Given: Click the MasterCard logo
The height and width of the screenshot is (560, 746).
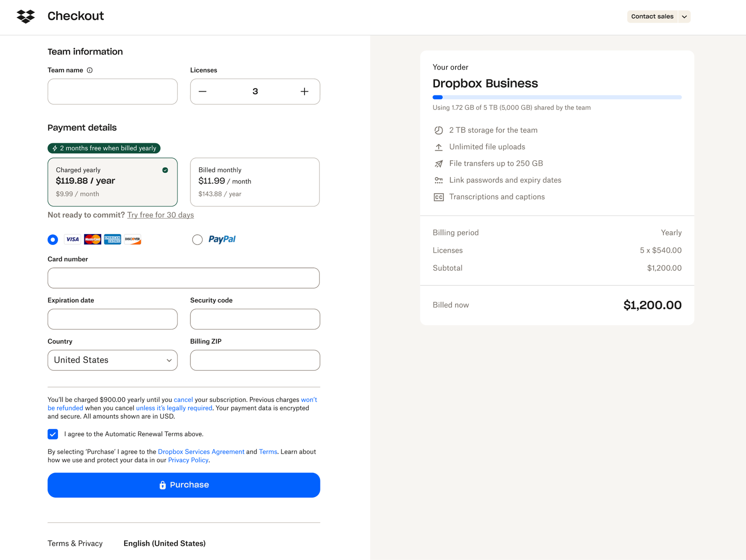Looking at the screenshot, I should (x=92, y=239).
